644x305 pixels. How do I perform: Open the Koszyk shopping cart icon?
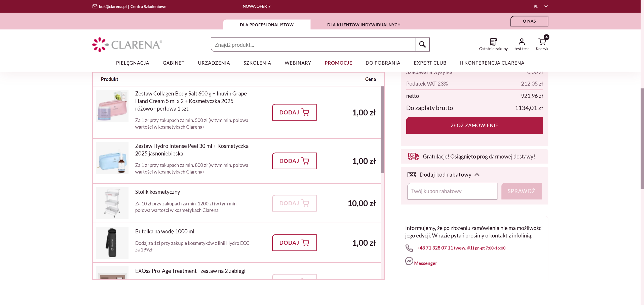542,42
